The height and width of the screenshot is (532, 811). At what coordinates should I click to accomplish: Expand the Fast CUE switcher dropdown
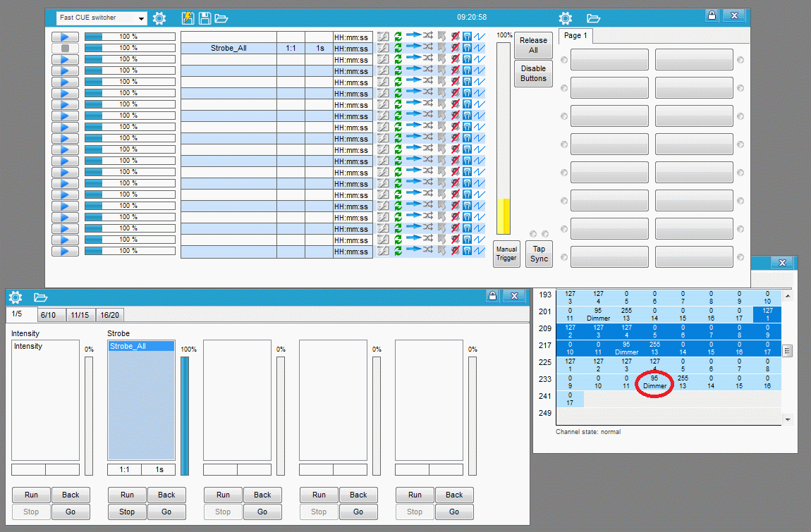tap(140, 18)
